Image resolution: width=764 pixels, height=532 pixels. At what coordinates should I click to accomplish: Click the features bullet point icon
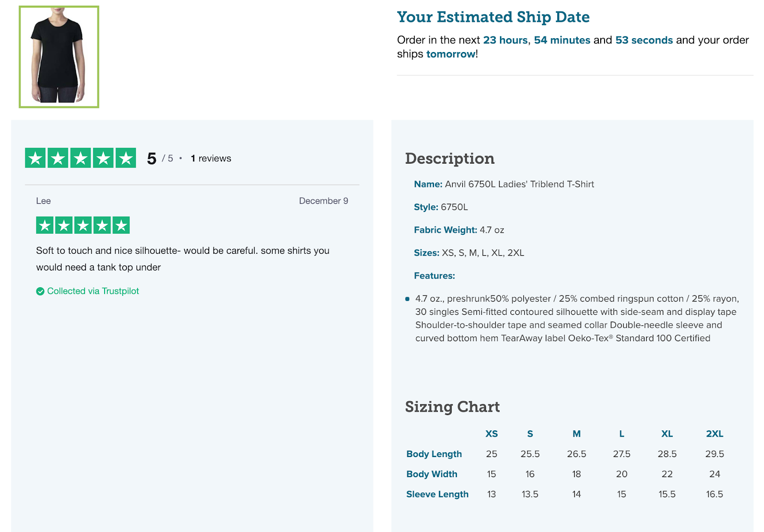[407, 299]
